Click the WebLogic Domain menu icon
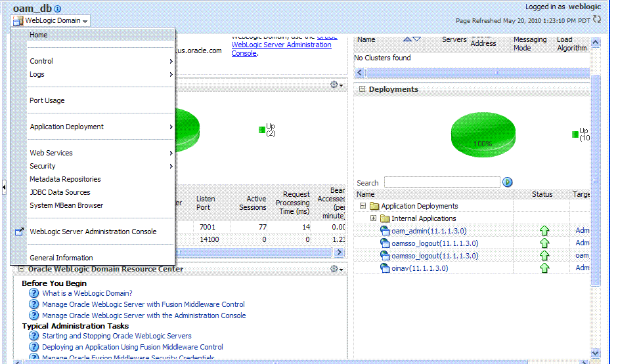This screenshot has width=618, height=364. coord(18,20)
